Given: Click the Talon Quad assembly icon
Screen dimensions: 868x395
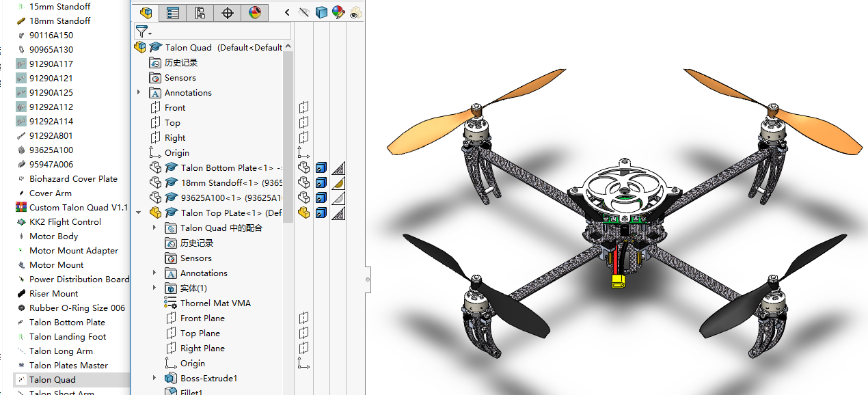Looking at the screenshot, I should pyautogui.click(x=140, y=47).
